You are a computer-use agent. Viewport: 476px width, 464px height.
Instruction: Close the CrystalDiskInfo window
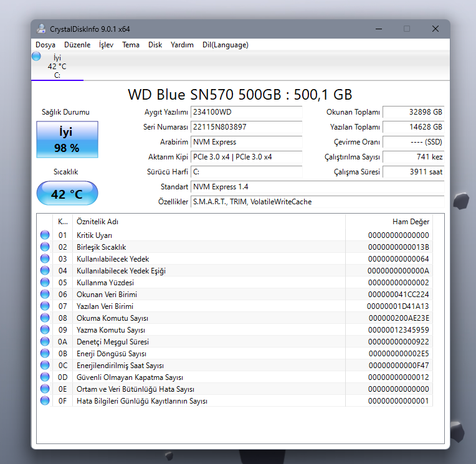[436, 29]
